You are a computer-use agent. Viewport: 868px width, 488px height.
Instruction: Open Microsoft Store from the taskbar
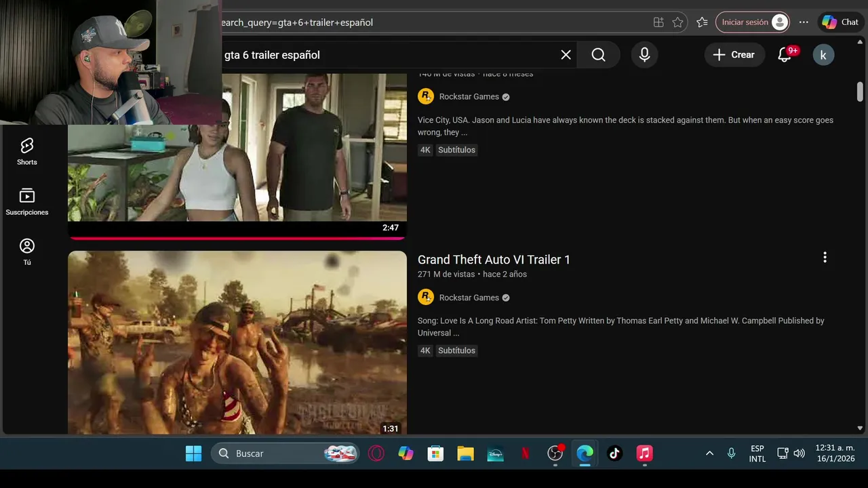click(435, 453)
